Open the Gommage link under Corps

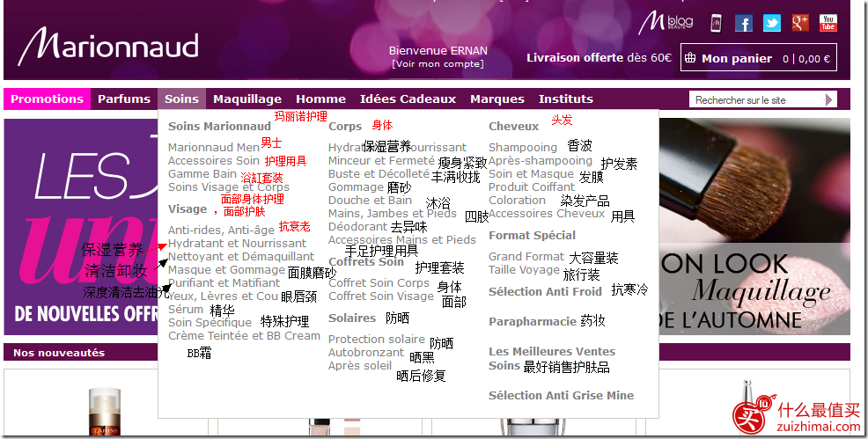[356, 187]
